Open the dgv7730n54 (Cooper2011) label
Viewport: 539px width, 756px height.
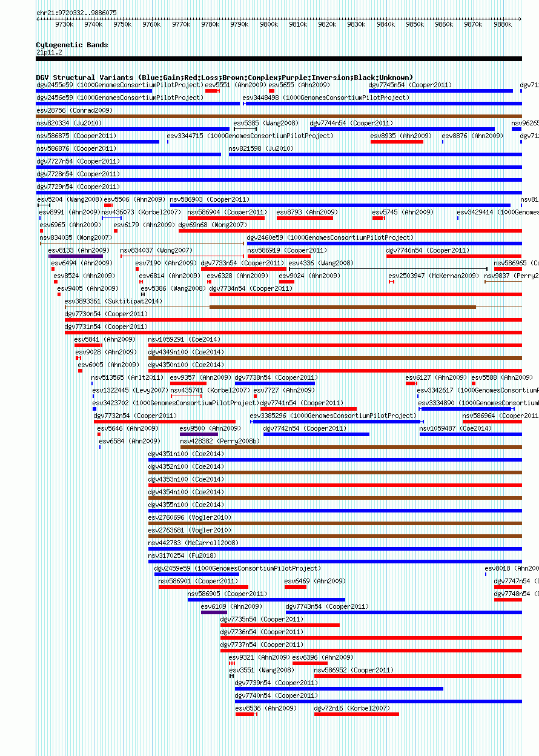pyautogui.click(x=106, y=314)
